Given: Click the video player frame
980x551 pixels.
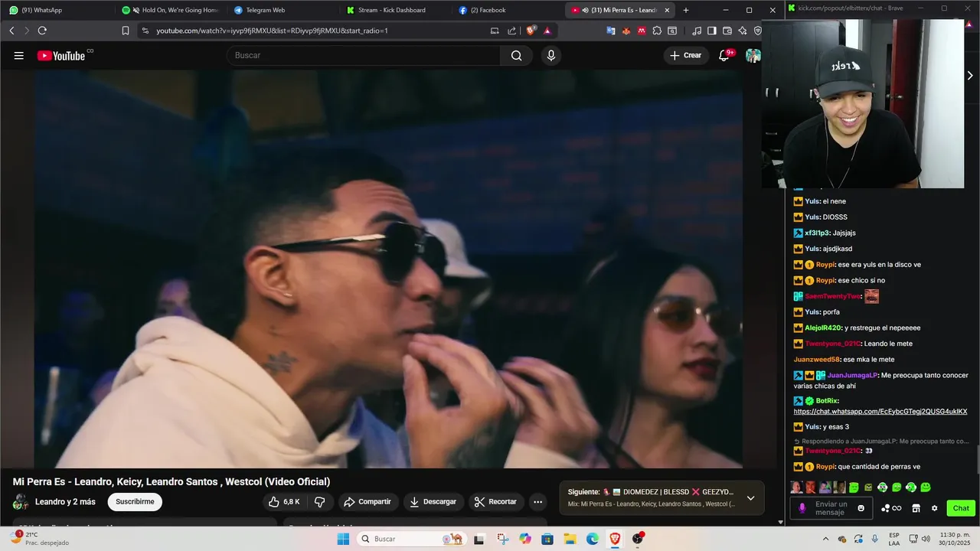Looking at the screenshot, I should click(388, 269).
